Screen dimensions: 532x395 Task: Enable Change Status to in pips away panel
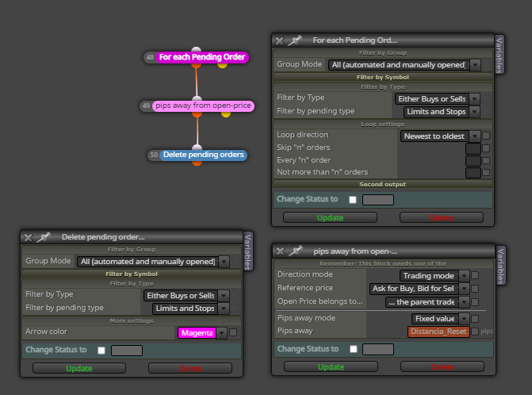[x=354, y=349]
